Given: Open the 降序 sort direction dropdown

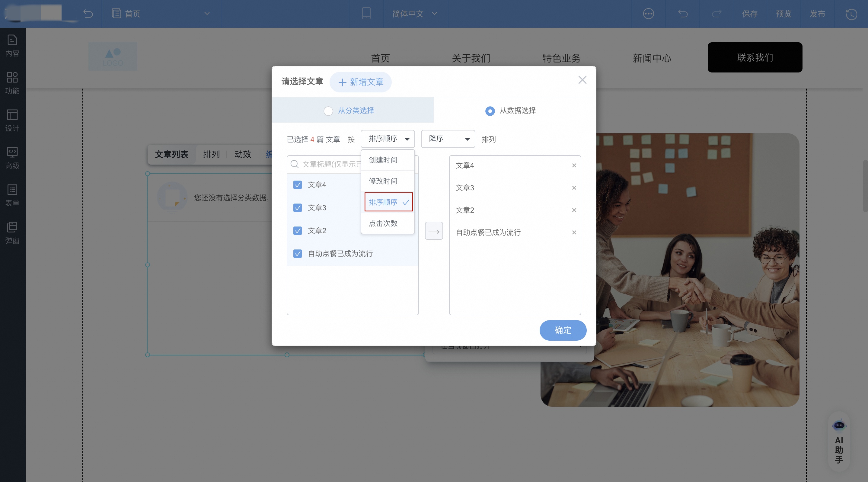Looking at the screenshot, I should tap(448, 139).
